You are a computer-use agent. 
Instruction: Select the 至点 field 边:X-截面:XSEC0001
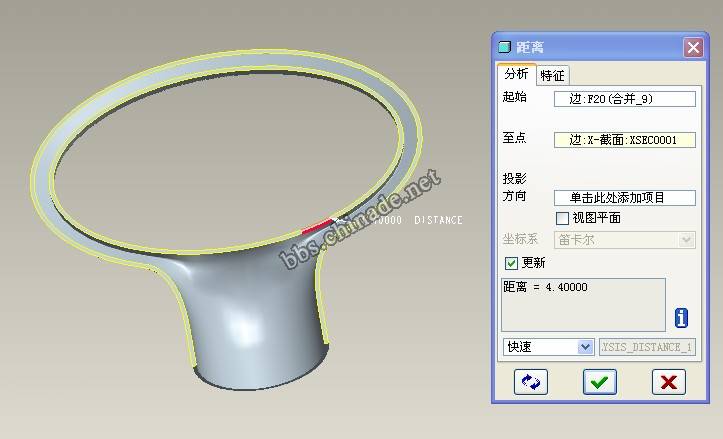pyautogui.click(x=624, y=140)
